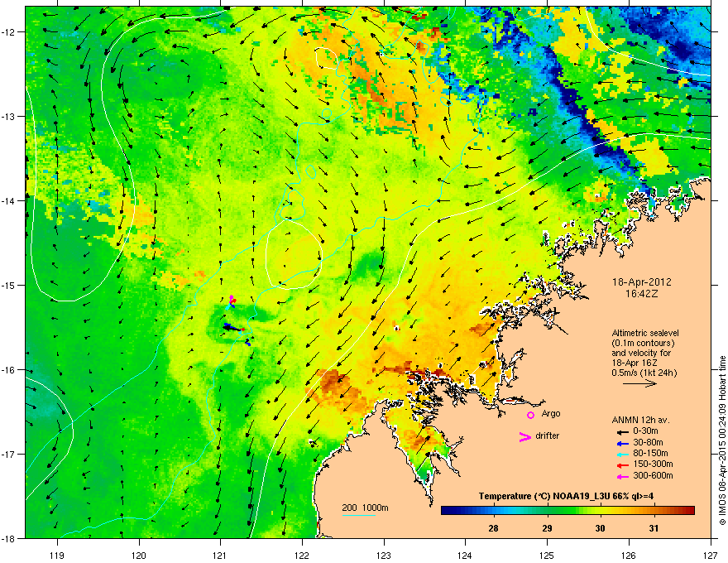
Task: Click the date label 18-Apr-2012
Action: pos(641,282)
